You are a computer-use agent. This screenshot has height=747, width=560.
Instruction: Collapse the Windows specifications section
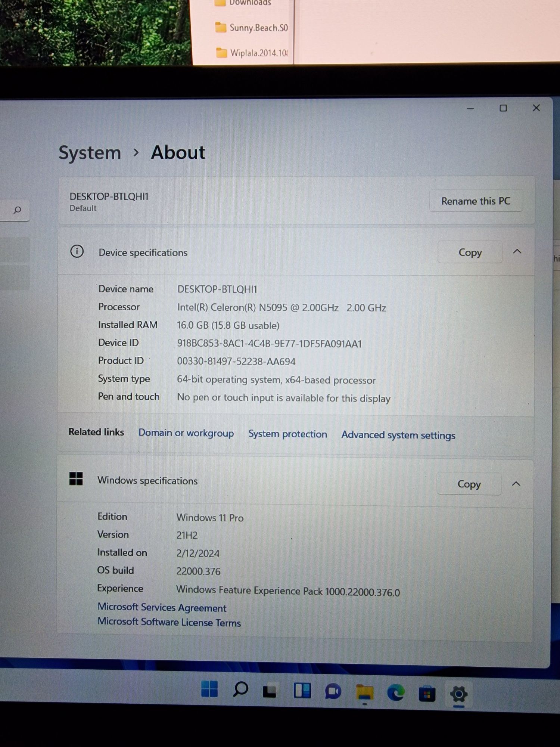(x=516, y=484)
